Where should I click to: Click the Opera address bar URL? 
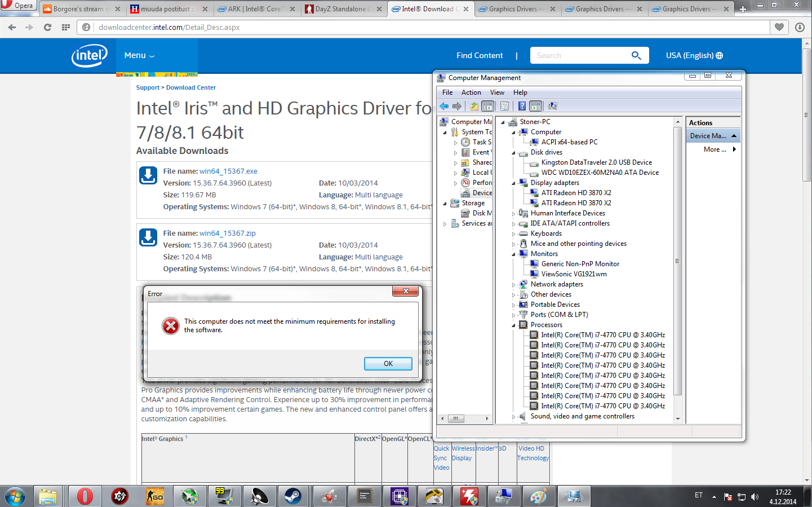(x=169, y=27)
